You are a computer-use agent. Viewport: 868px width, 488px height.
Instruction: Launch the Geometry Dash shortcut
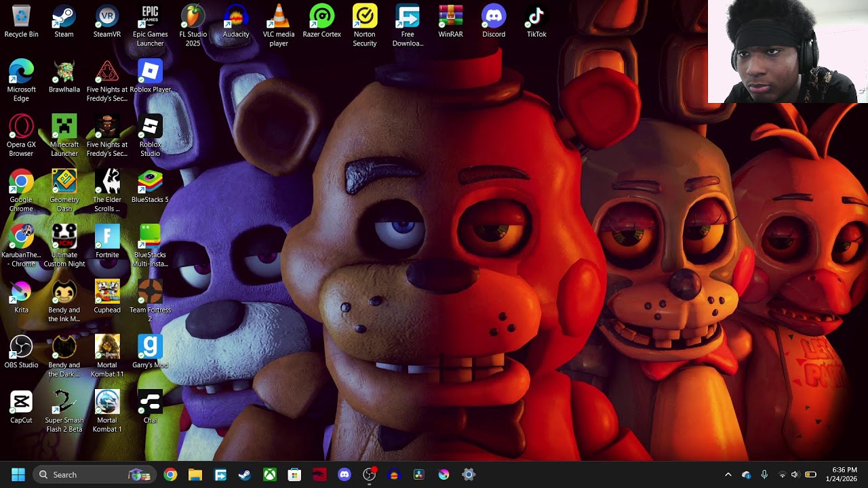(x=64, y=192)
